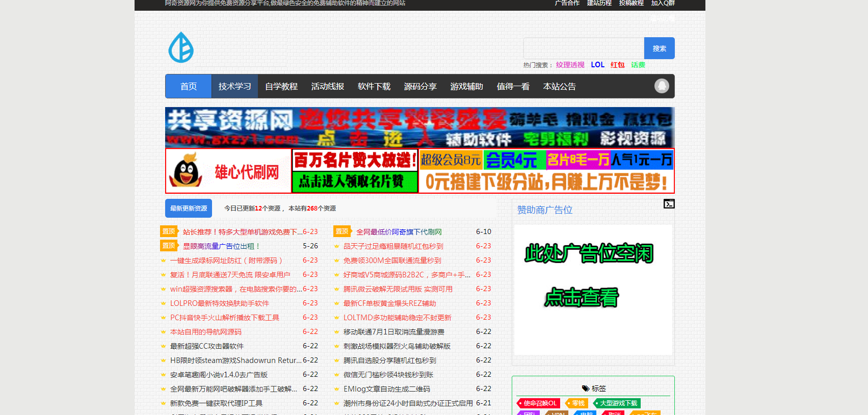Click the orange 零钱 tag
This screenshot has width=868, height=415.
coord(577,403)
